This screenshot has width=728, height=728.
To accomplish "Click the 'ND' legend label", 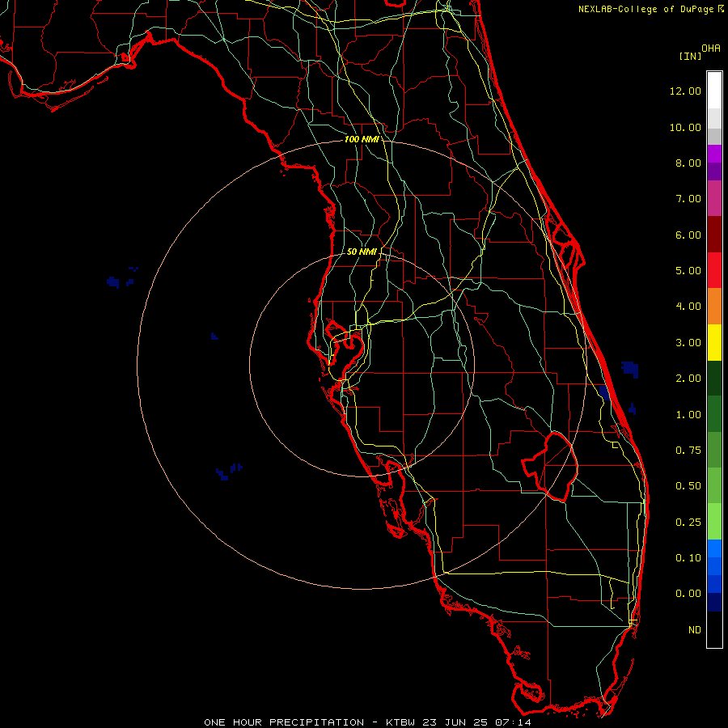I will click(x=695, y=630).
